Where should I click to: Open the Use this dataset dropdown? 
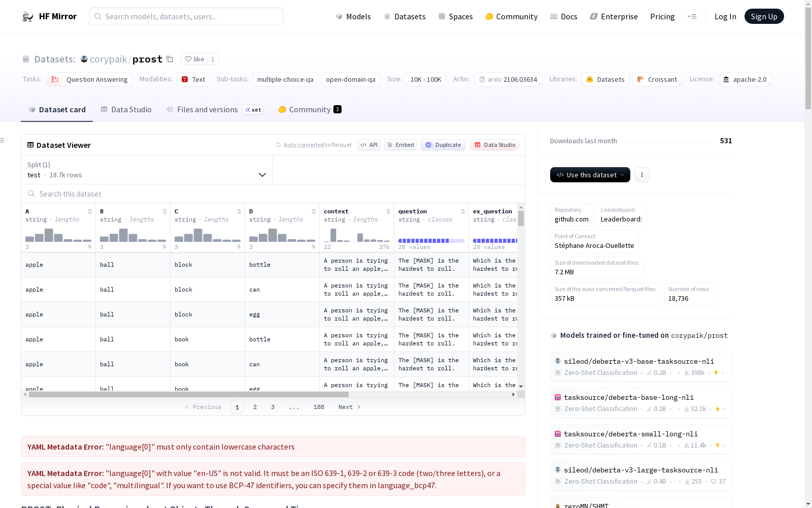(590, 175)
